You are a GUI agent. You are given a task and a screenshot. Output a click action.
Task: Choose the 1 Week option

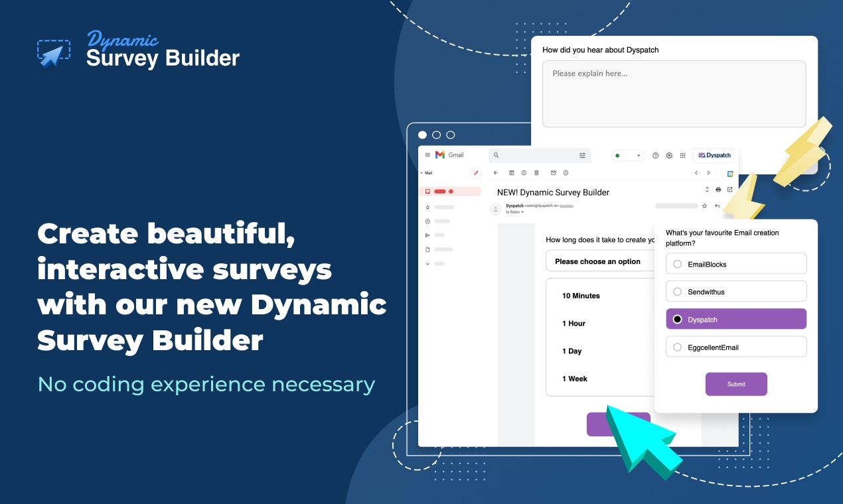coord(575,379)
